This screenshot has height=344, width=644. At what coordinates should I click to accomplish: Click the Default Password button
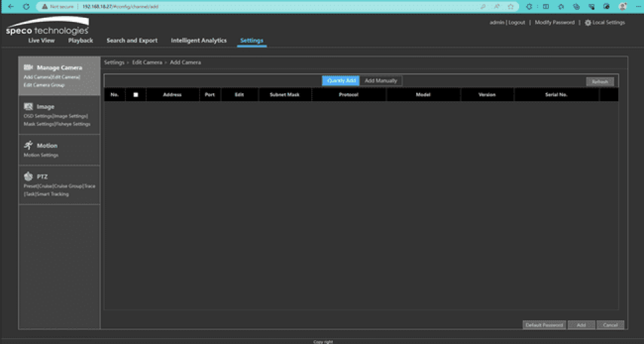544,325
